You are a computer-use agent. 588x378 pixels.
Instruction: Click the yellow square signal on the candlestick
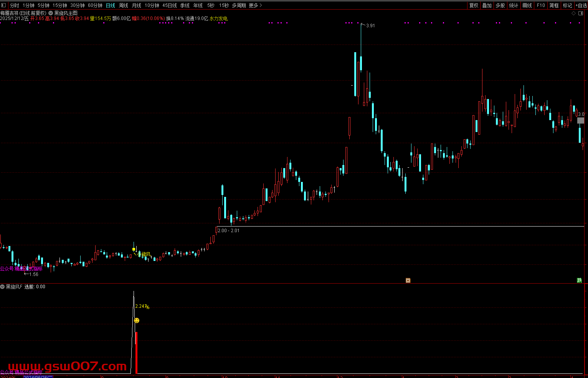(x=134, y=249)
